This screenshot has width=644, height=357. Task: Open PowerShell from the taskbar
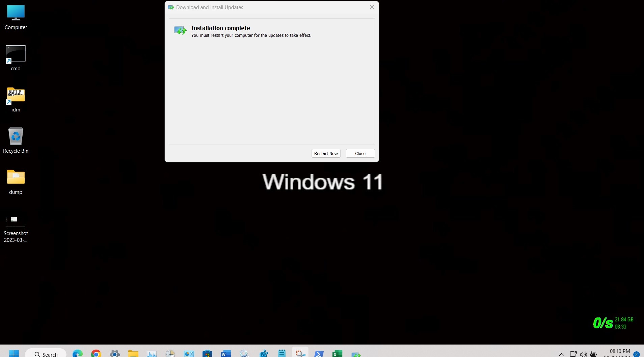tap(319, 354)
